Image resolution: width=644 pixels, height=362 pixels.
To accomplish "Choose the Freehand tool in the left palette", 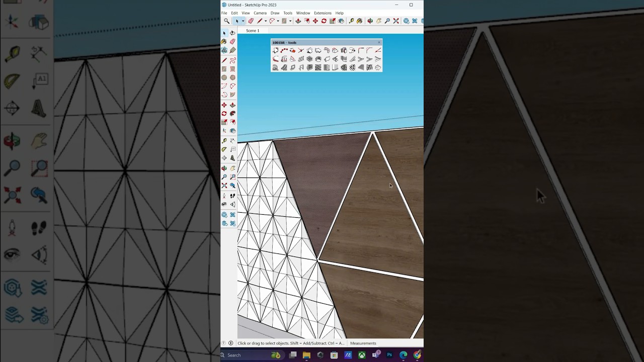I will 232,60.
